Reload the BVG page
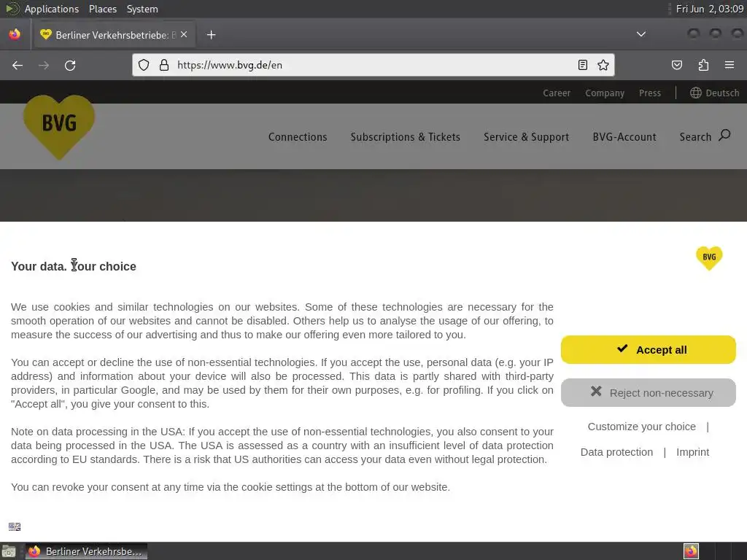 [70, 65]
